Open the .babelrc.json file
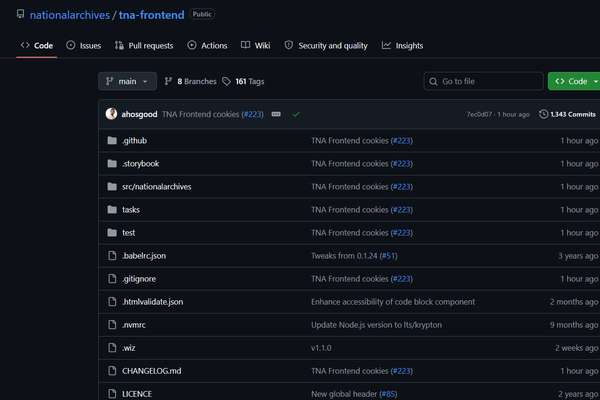The height and width of the screenshot is (400, 600). tap(144, 256)
